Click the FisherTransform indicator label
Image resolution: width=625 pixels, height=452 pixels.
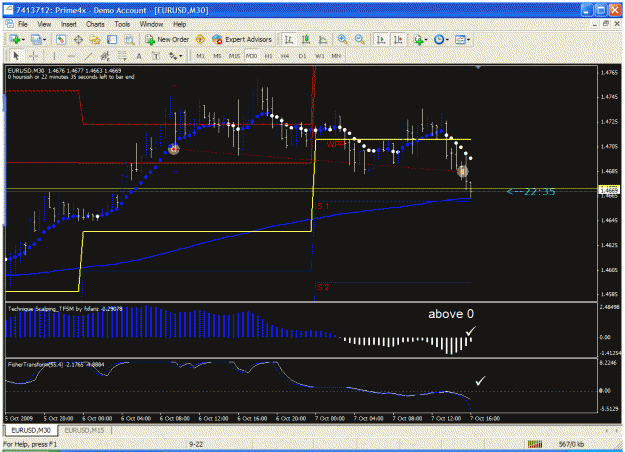tap(56, 364)
